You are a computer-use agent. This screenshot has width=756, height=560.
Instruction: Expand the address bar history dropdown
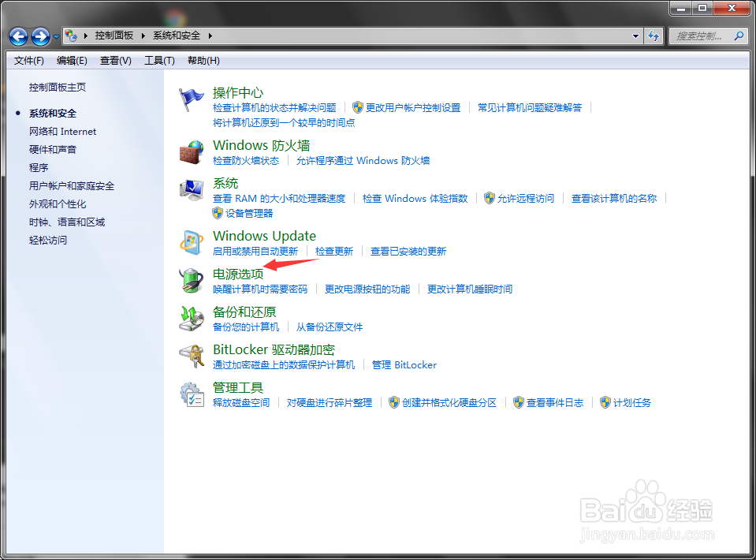point(635,35)
